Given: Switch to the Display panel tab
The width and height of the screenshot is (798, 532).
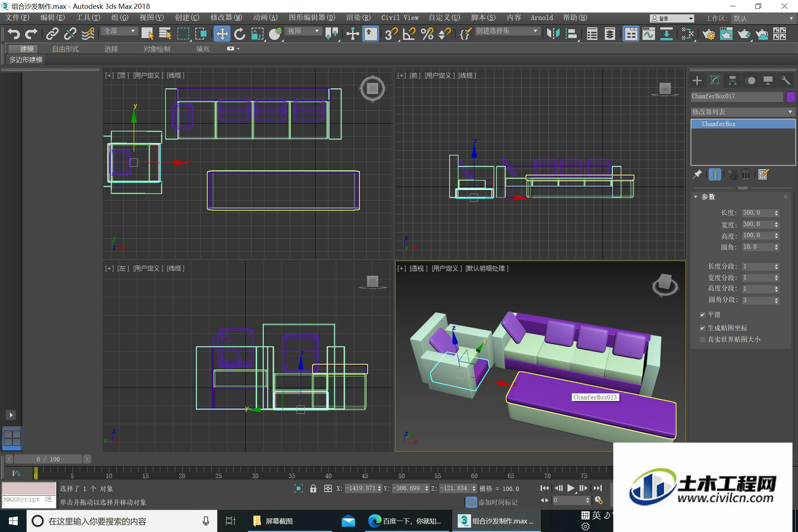Looking at the screenshot, I should point(768,81).
